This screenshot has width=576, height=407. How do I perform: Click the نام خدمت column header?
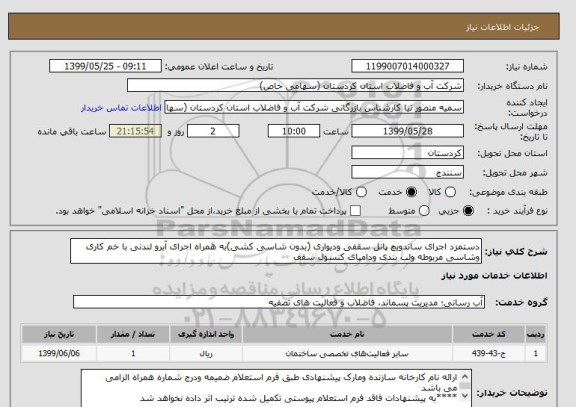point(347,334)
